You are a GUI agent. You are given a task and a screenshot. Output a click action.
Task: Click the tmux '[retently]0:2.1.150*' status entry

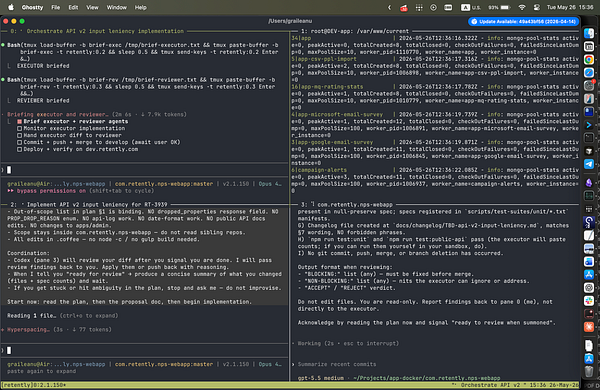pyautogui.click(x=34, y=385)
